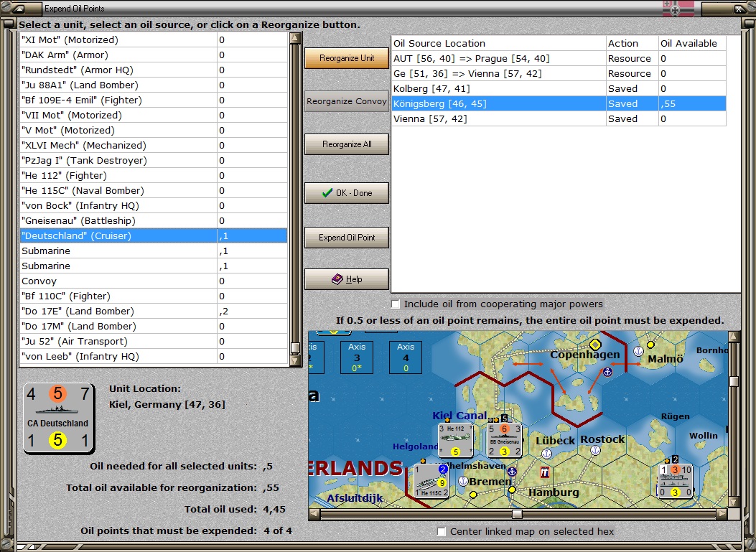Select the "von Bock" (Infantry HQ) row
The height and width of the screenshot is (552, 756).
[154, 205]
